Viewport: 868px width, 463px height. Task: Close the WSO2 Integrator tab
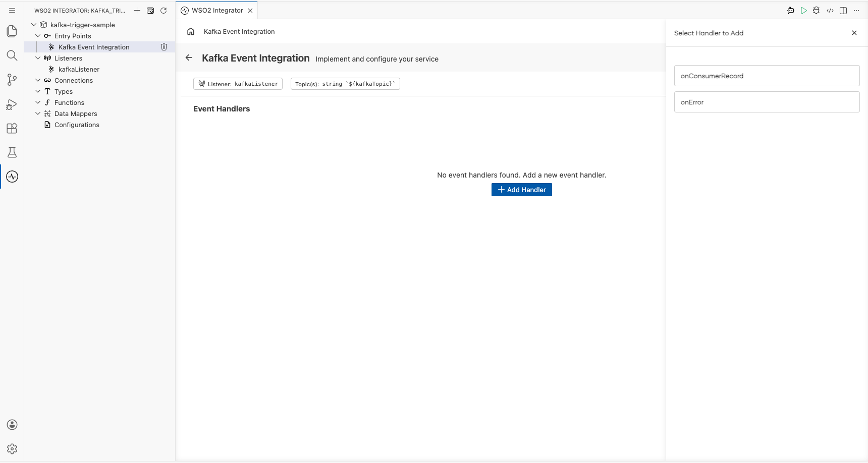250,10
